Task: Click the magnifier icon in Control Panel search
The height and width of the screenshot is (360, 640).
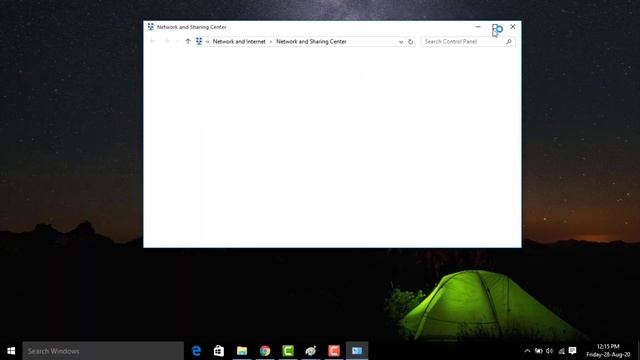Action: coord(509,42)
